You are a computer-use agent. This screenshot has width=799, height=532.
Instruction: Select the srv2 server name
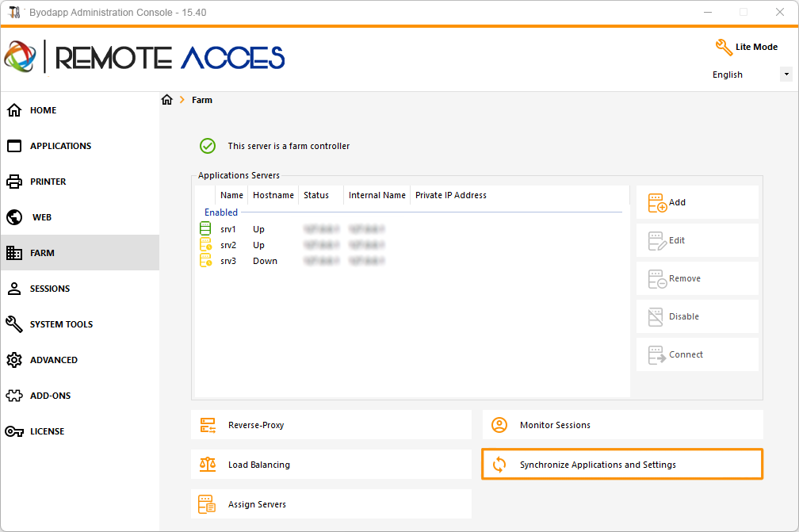coord(228,245)
